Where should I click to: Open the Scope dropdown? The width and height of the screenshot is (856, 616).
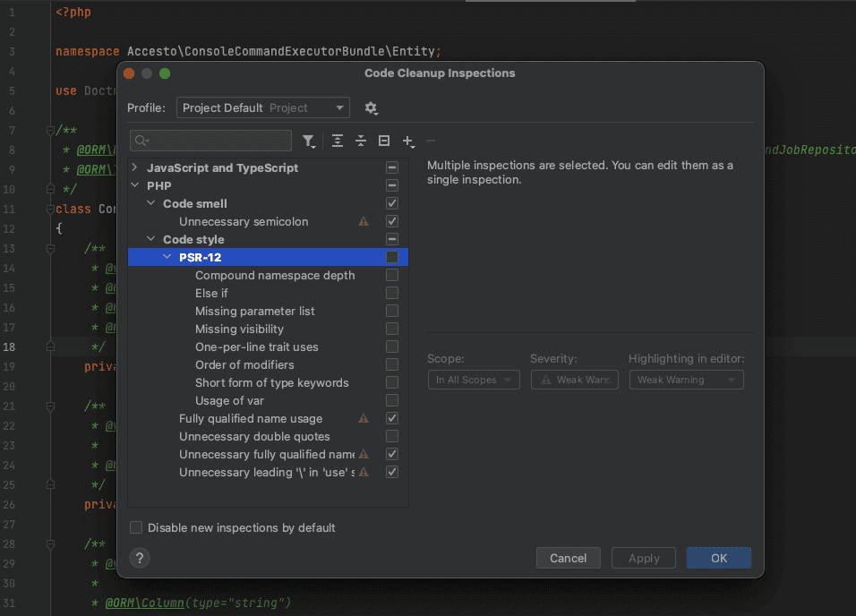[x=473, y=380]
